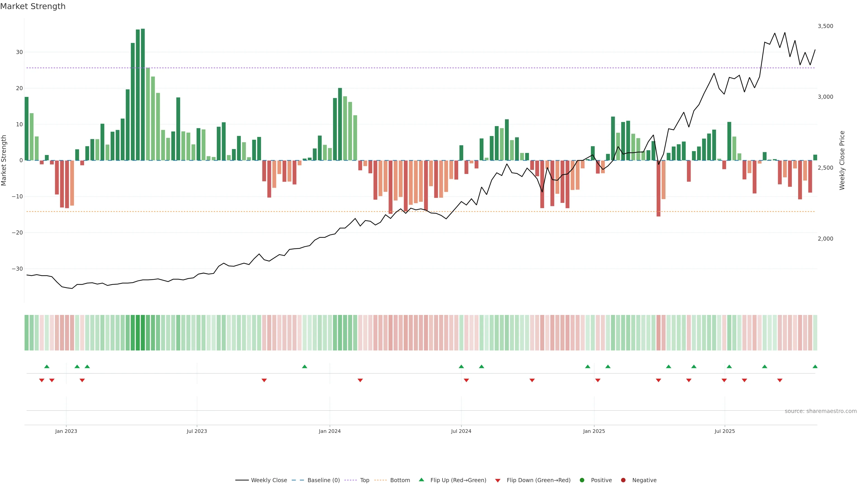Click the first red flip-down triangle marker
Viewport: 868px width, 488px height.
click(42, 380)
